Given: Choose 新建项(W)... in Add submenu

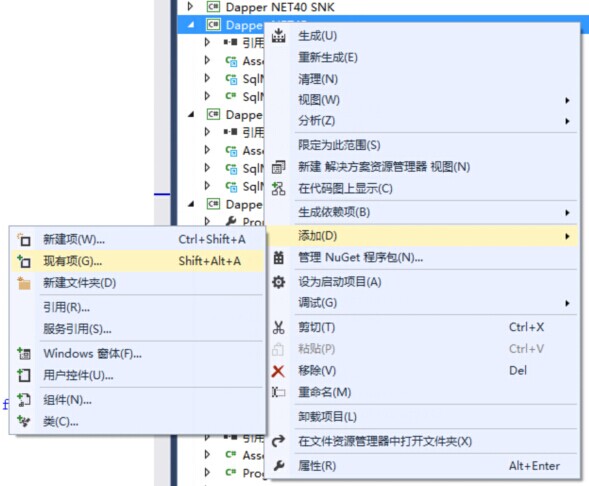Looking at the screenshot, I should (x=137, y=239).
